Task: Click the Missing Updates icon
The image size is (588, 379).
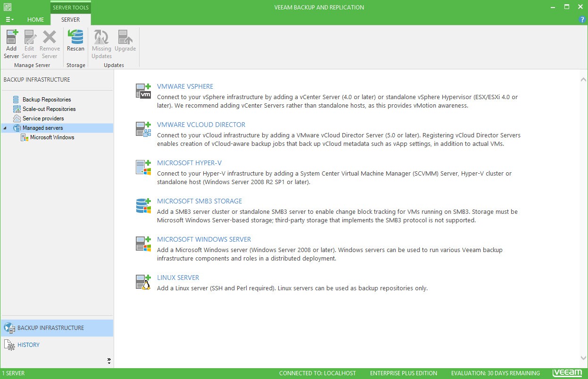Action: tap(101, 37)
